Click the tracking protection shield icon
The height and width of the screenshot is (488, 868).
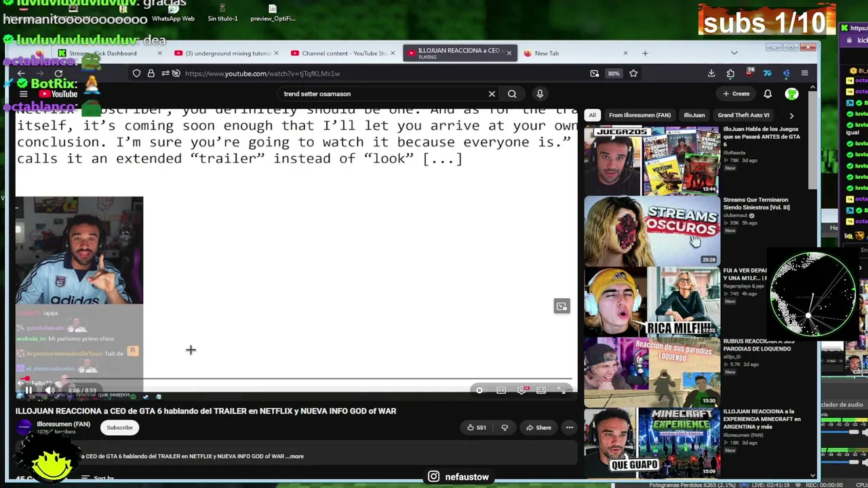(136, 73)
